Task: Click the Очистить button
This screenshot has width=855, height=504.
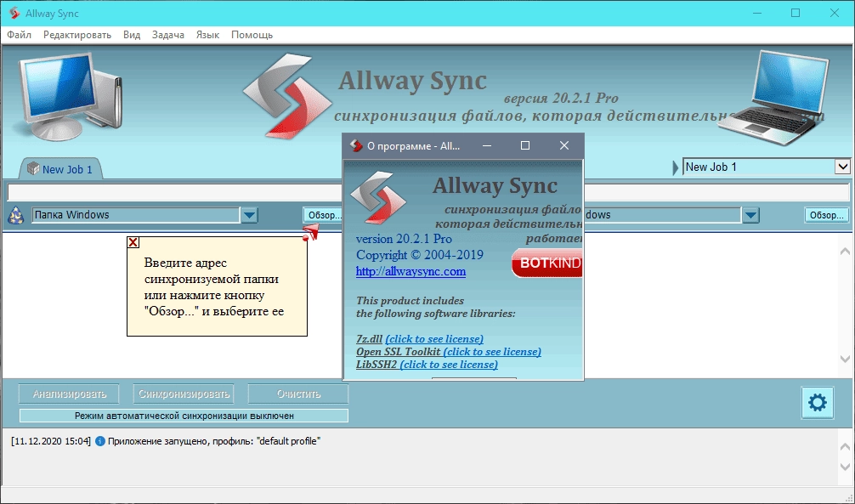Action: 298,394
